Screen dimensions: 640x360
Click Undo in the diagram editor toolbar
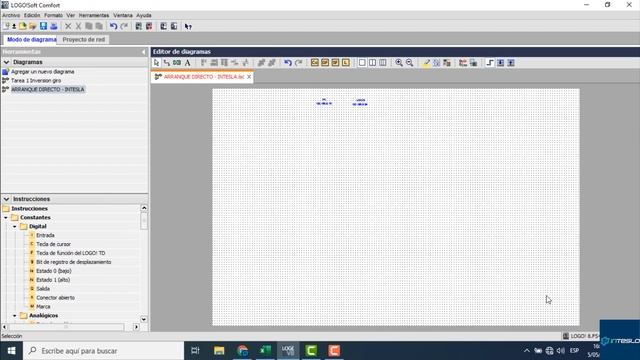288,62
